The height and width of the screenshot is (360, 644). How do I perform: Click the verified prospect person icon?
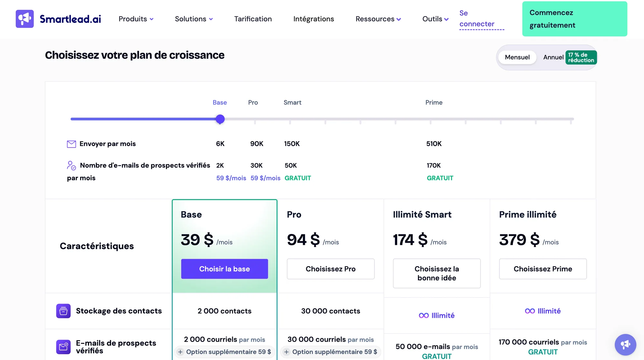(x=71, y=166)
